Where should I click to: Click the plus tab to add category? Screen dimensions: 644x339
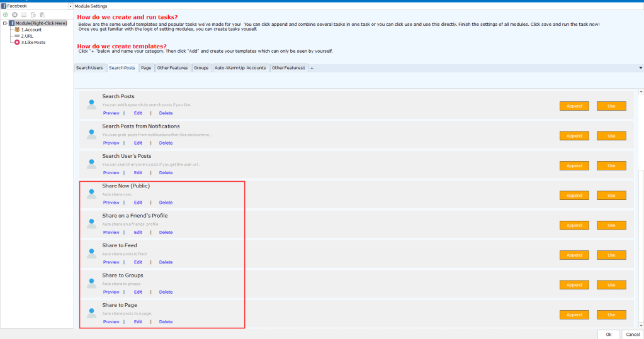tap(312, 68)
